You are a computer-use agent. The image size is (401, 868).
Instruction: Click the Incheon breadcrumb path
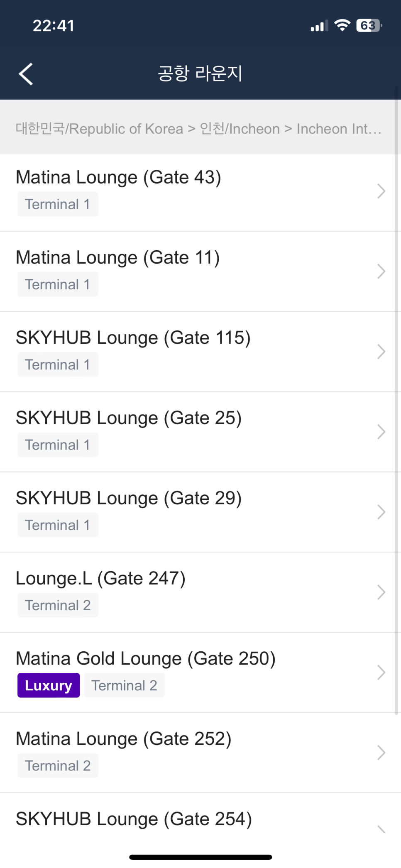point(198,129)
